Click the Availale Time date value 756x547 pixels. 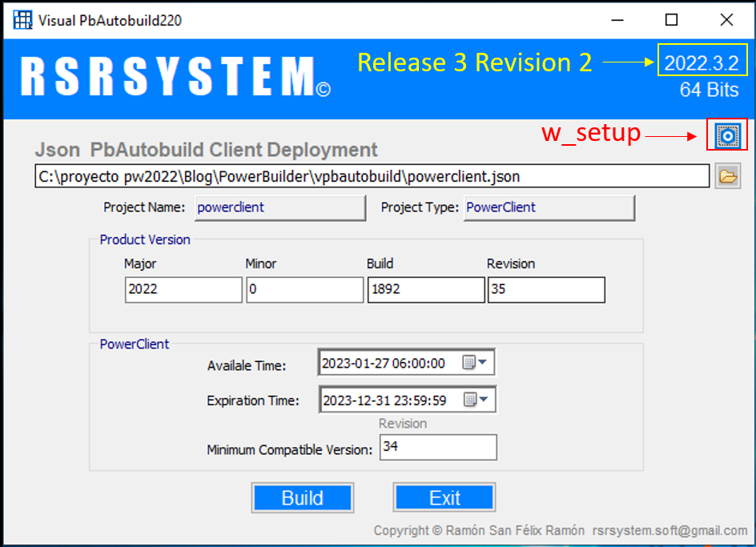tap(384, 364)
